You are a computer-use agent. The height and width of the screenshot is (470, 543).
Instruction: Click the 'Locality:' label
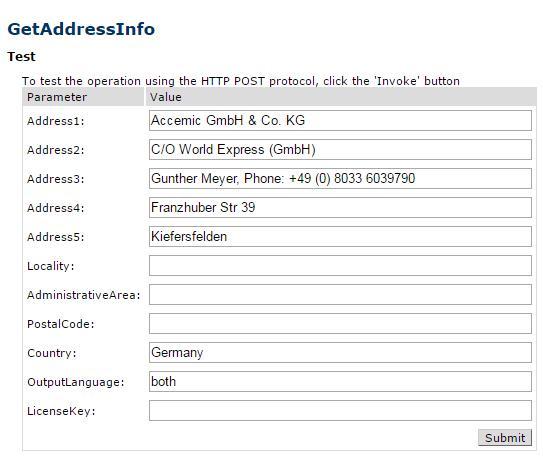pos(51,266)
